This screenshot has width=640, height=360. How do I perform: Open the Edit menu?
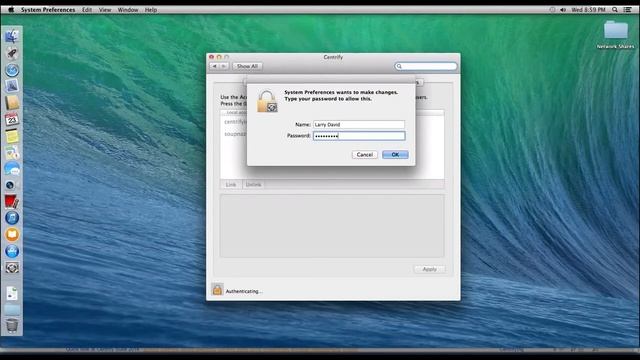point(87,9)
